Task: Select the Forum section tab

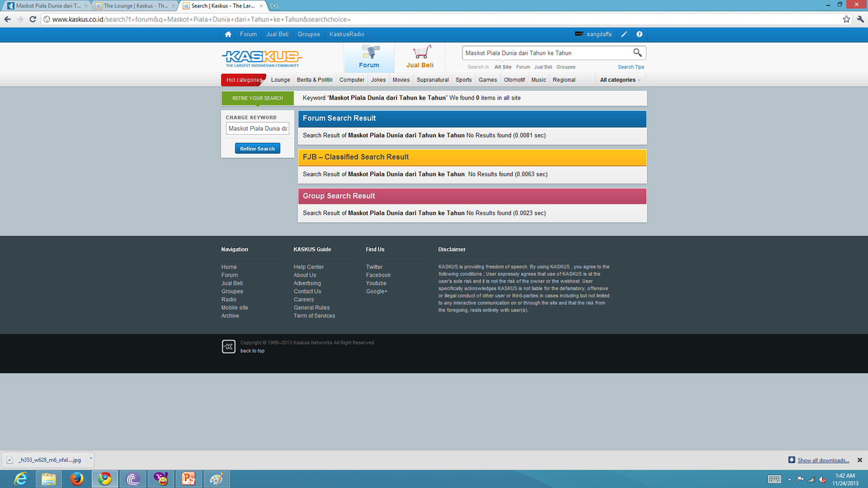Action: pos(369,58)
